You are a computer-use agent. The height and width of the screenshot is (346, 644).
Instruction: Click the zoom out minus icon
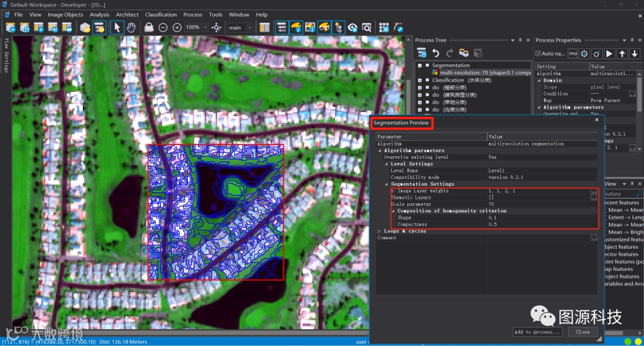pos(163,27)
